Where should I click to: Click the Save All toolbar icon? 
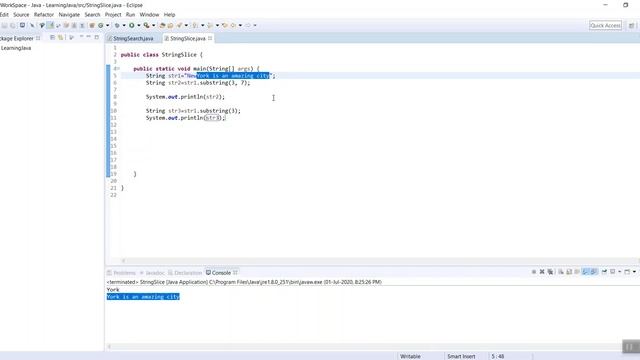point(13,25)
